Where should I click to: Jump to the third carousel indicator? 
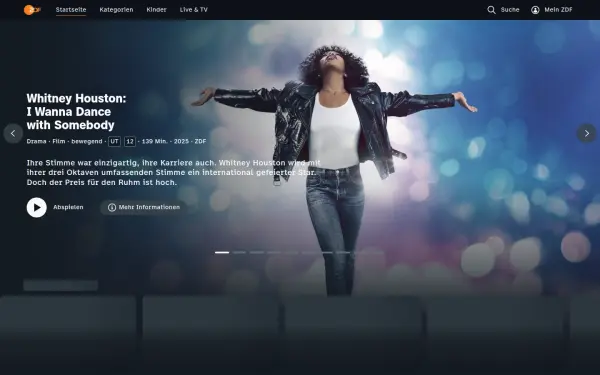tap(257, 253)
